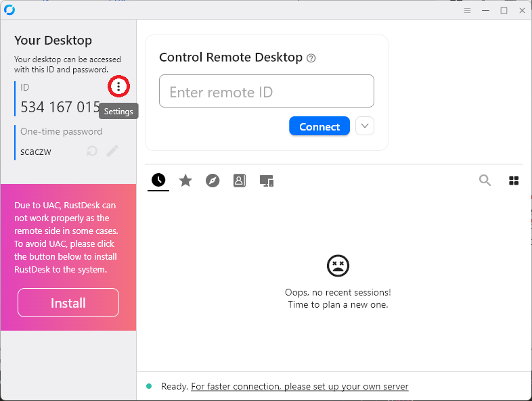Toggle the grid view layout icon
The image size is (532, 401).
[514, 180]
